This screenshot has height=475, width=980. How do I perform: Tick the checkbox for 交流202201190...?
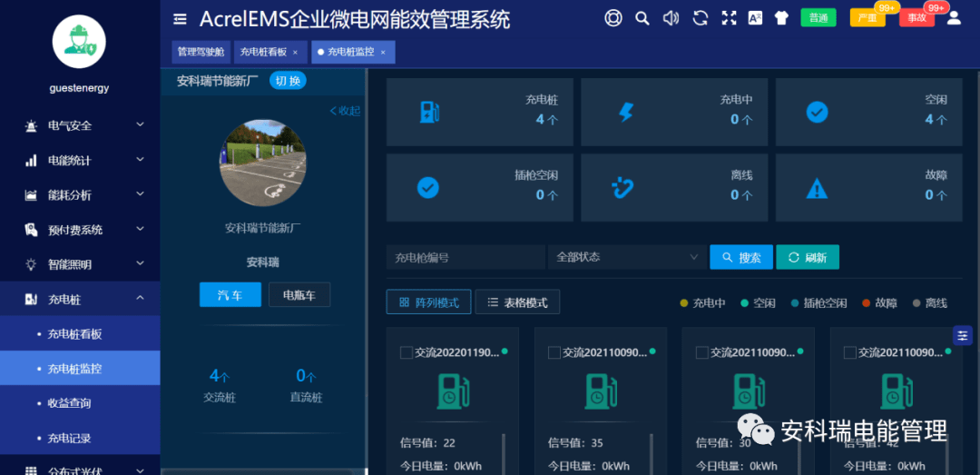[407, 353]
